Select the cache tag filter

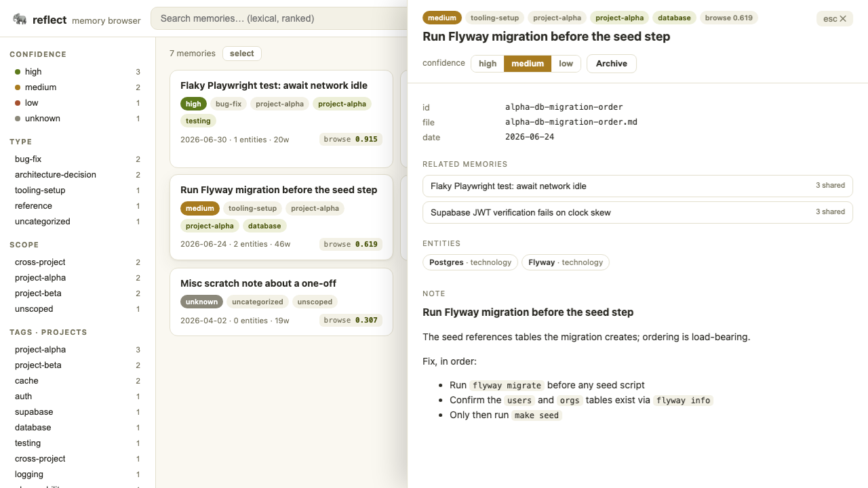pyautogui.click(x=77, y=381)
